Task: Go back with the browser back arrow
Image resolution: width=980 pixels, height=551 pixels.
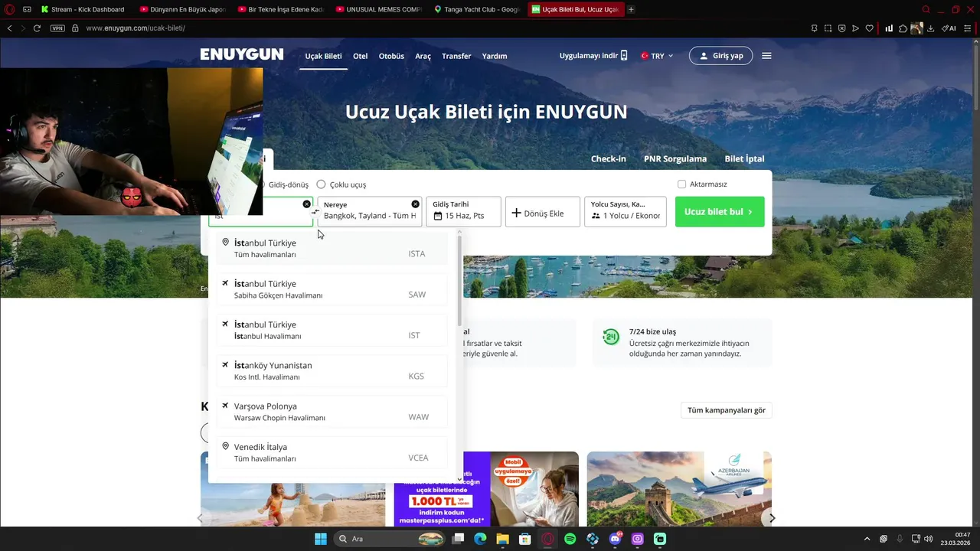Action: click(9, 28)
